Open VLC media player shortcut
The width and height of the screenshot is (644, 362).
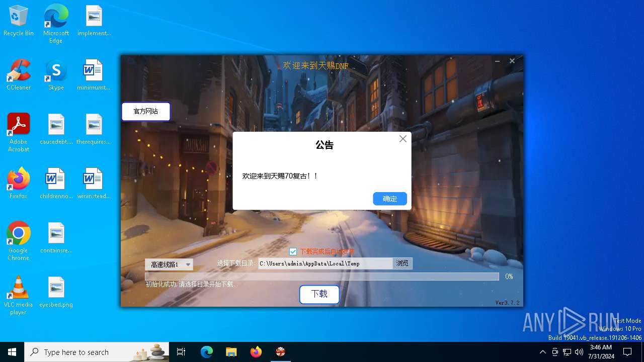click(x=19, y=296)
